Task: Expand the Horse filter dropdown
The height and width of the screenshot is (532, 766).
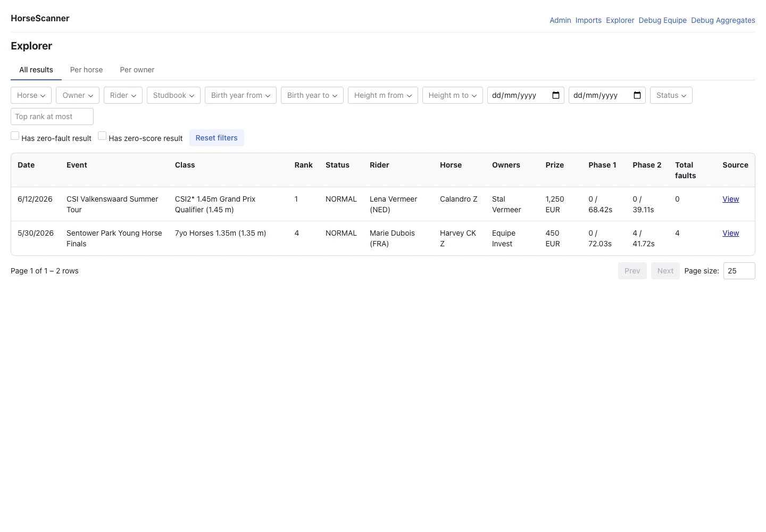Action: [31, 95]
